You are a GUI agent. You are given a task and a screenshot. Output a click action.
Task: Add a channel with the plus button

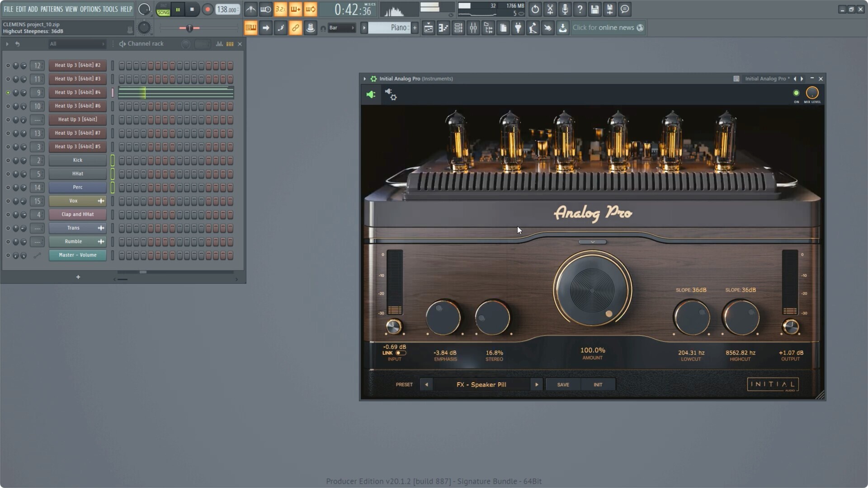[78, 277]
